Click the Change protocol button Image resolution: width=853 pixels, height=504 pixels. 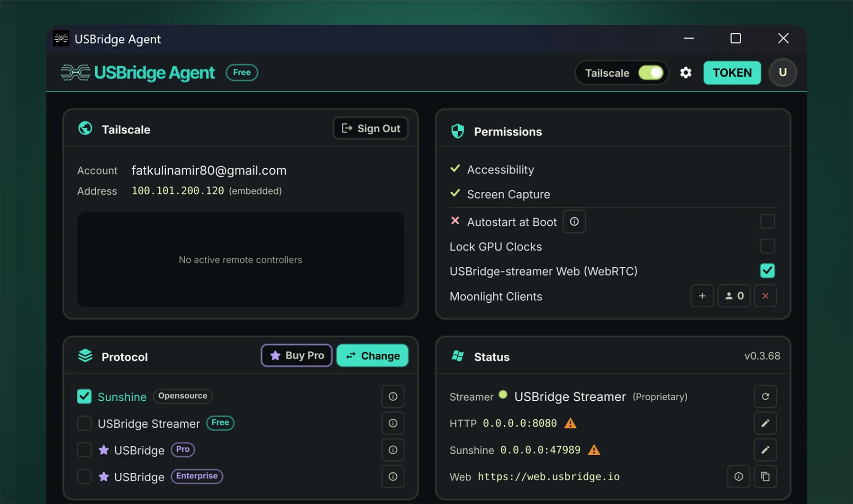point(372,355)
